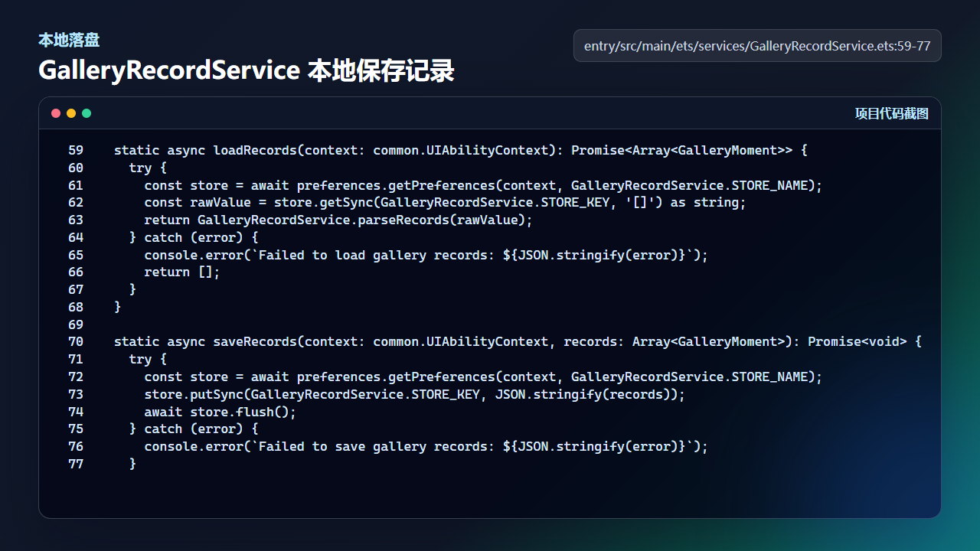The image size is (980, 551).
Task: Click the green dot in code window header
Action: point(87,113)
